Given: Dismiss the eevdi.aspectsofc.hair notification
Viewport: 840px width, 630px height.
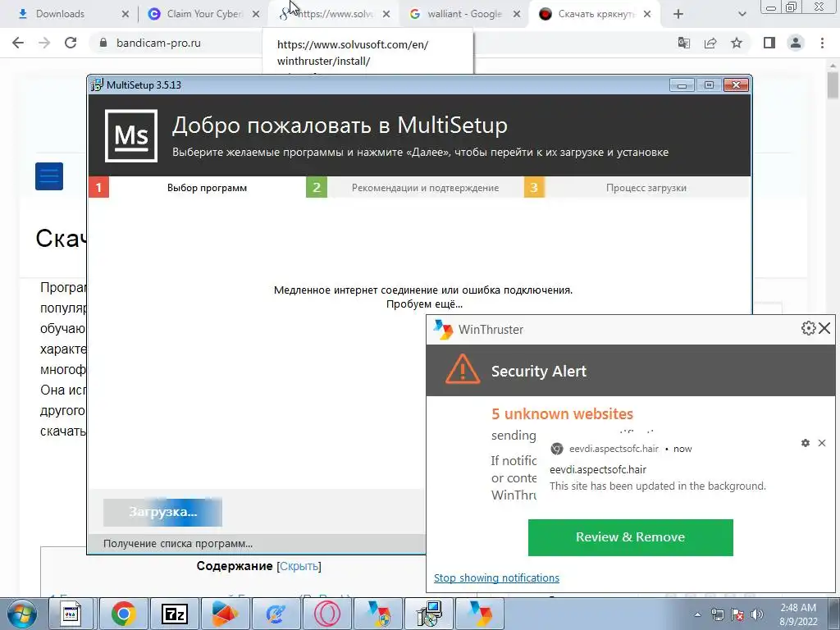Looking at the screenshot, I should [x=822, y=443].
